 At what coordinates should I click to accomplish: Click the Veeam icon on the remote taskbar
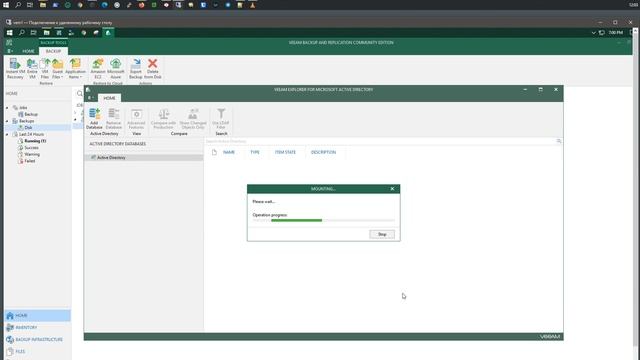click(108, 33)
